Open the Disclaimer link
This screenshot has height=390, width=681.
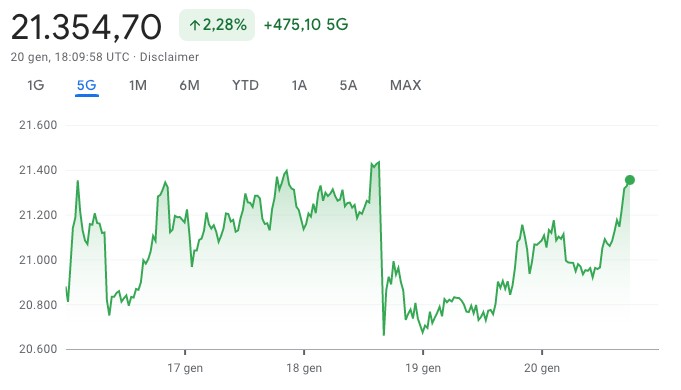tap(169, 57)
